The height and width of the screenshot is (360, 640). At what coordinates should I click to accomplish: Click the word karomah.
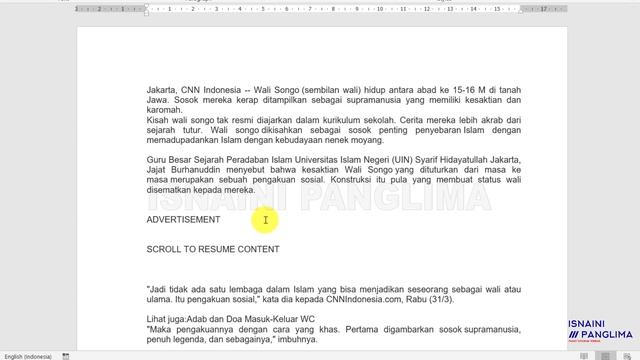[164, 110]
